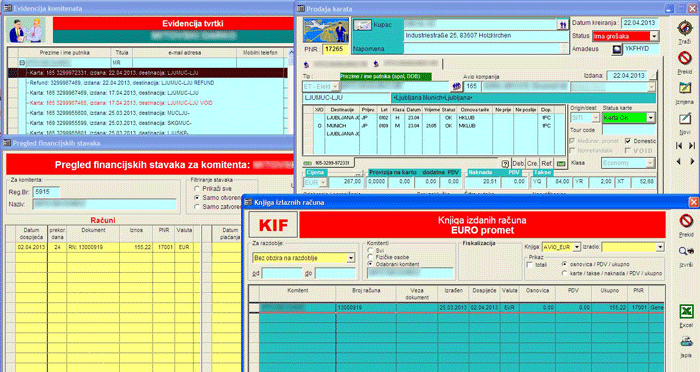Toggle the Domestic checkbox
Viewport: 700px width, 372px height.
pos(628,141)
